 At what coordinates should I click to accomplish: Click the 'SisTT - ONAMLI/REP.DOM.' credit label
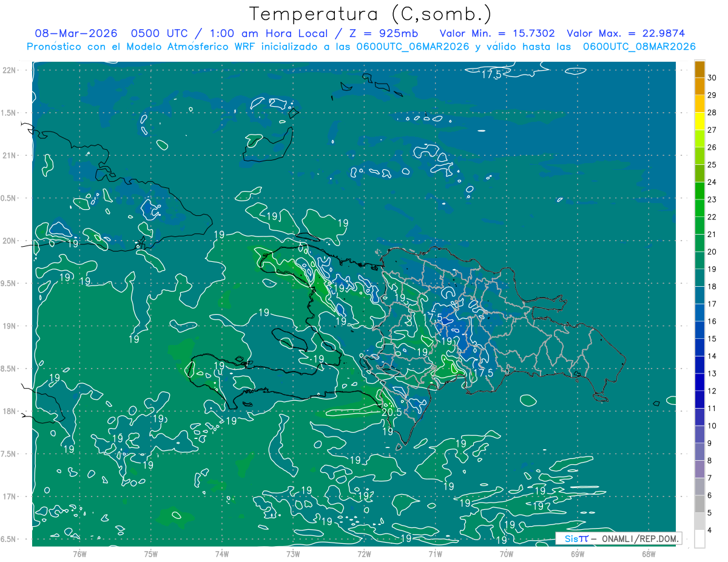(618, 538)
